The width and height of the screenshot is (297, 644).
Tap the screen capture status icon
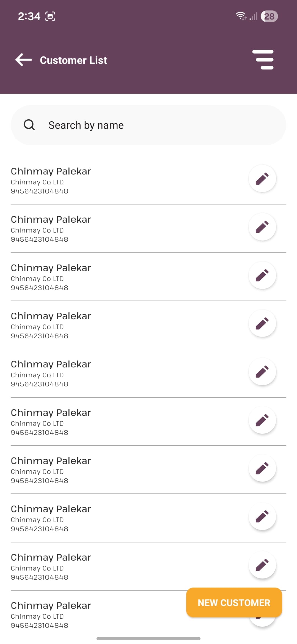50,17
